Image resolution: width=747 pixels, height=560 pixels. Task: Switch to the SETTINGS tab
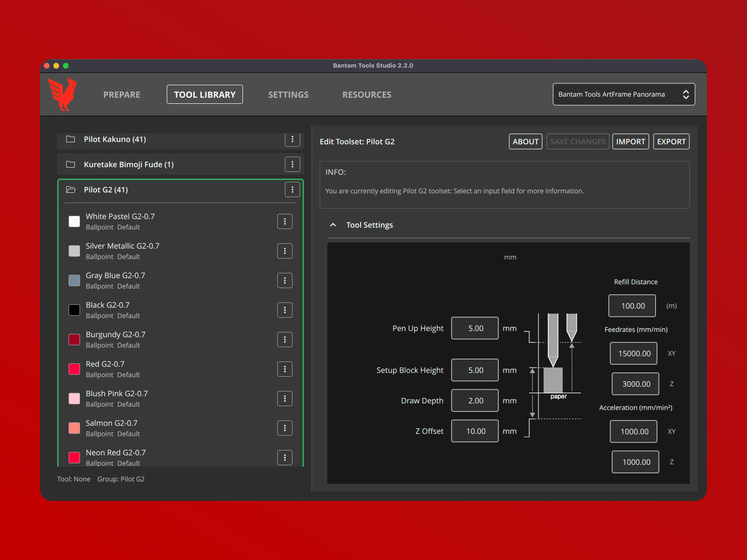tap(288, 95)
